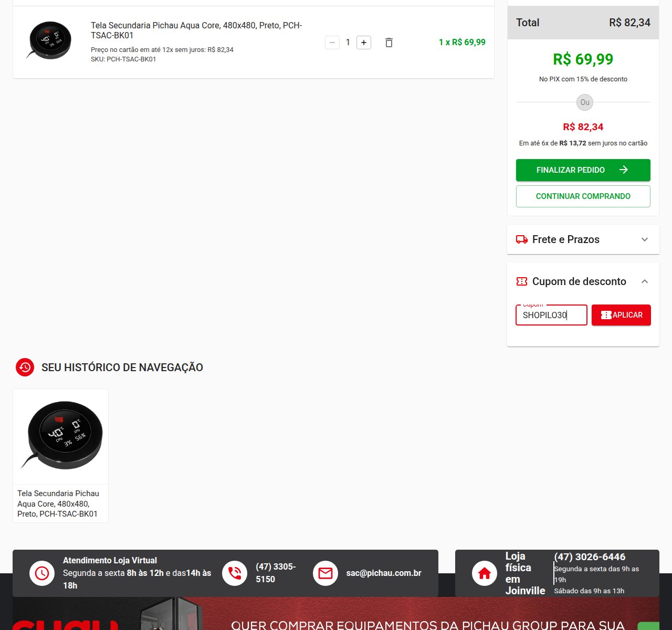Click the SEU HISTÓRICO DE NAVEGAÇÃO heading
This screenshot has height=630, width=672.
pos(122,367)
